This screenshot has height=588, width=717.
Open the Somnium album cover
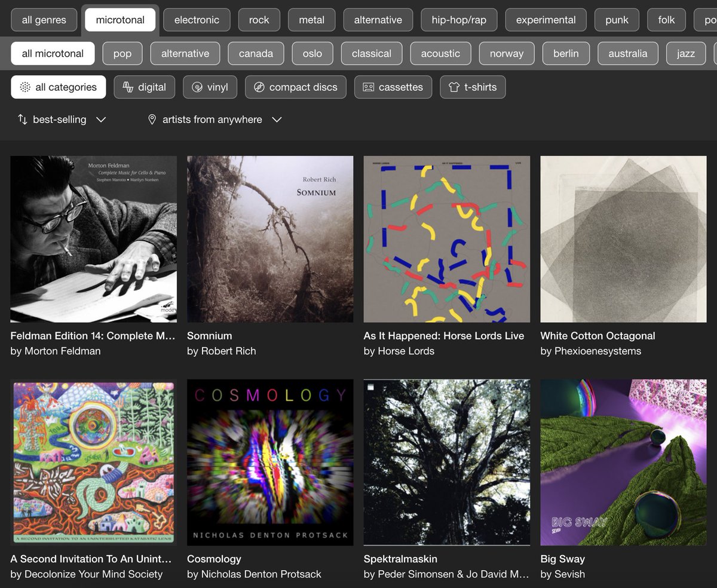[x=270, y=239]
